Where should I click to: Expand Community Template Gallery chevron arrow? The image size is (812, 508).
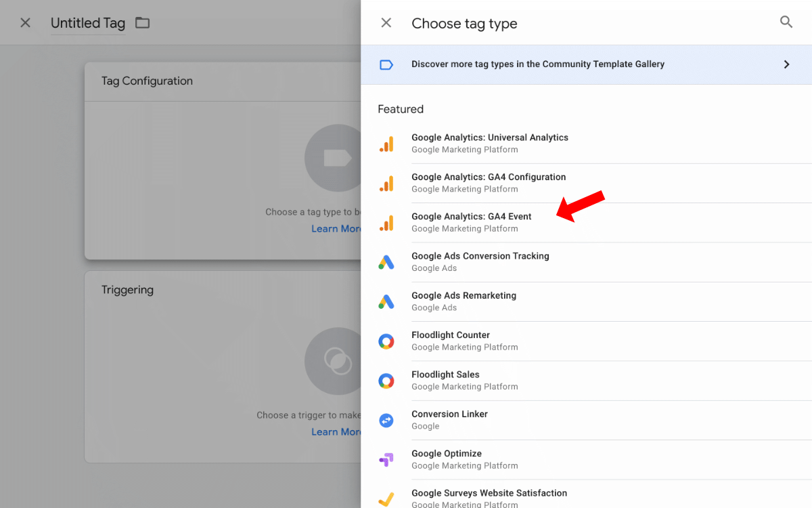pyautogui.click(x=786, y=64)
